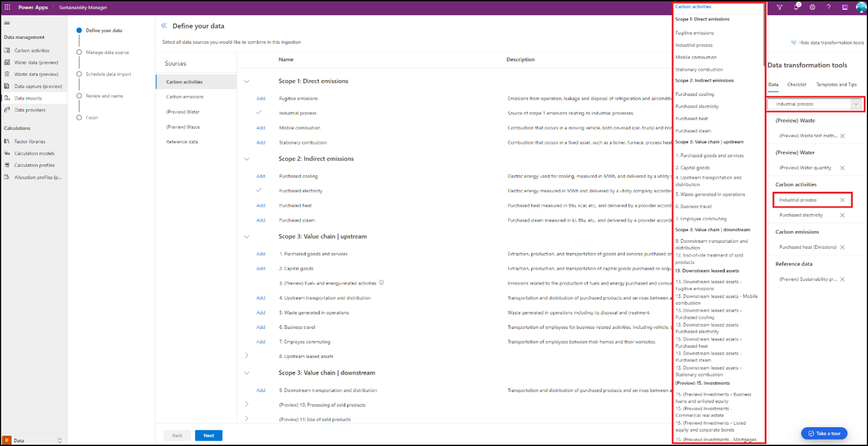868x446 pixels.
Task: Select (Preview) Water in Sources list
Action: [x=196, y=112]
